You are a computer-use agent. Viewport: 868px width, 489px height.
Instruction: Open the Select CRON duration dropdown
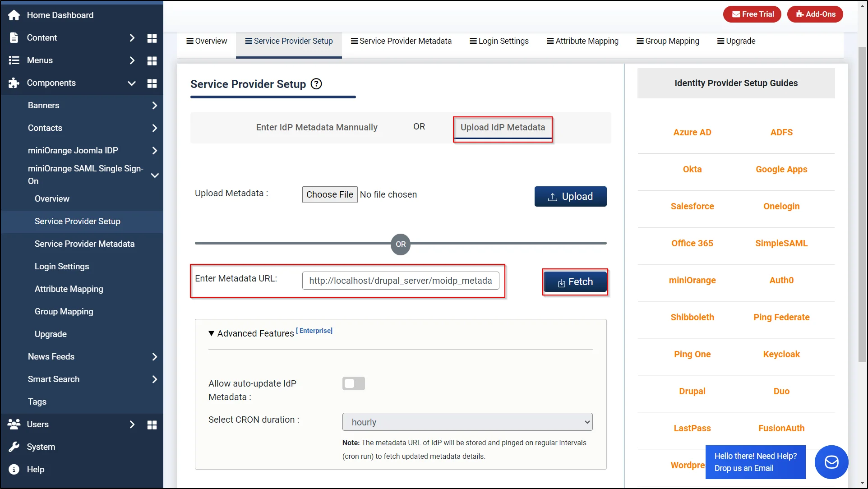tap(467, 422)
